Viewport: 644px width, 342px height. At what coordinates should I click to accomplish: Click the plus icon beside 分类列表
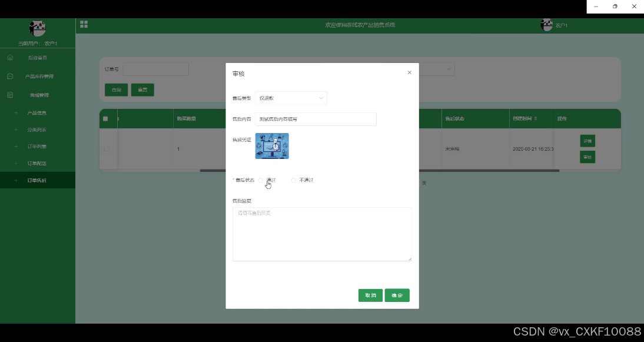coord(16,130)
